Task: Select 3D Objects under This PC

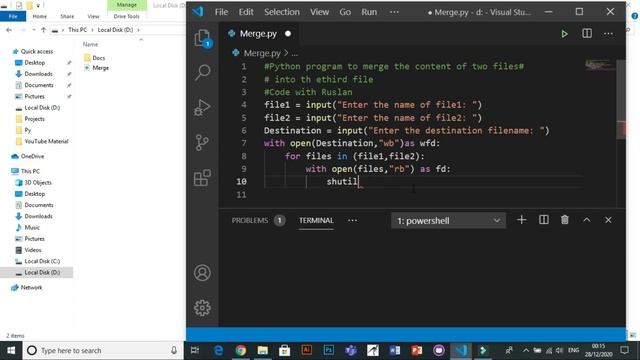Action: point(38,182)
